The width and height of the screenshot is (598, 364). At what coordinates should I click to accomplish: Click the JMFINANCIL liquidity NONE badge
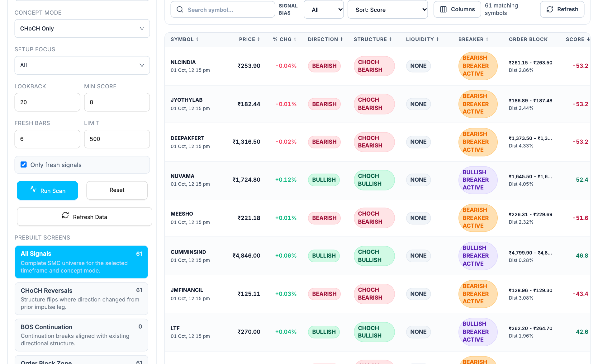[x=418, y=294]
